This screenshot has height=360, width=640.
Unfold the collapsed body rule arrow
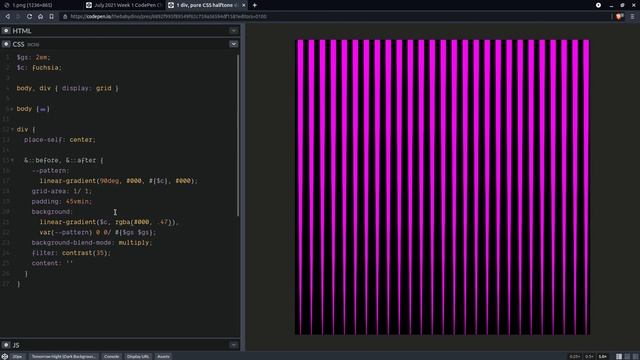[12, 109]
